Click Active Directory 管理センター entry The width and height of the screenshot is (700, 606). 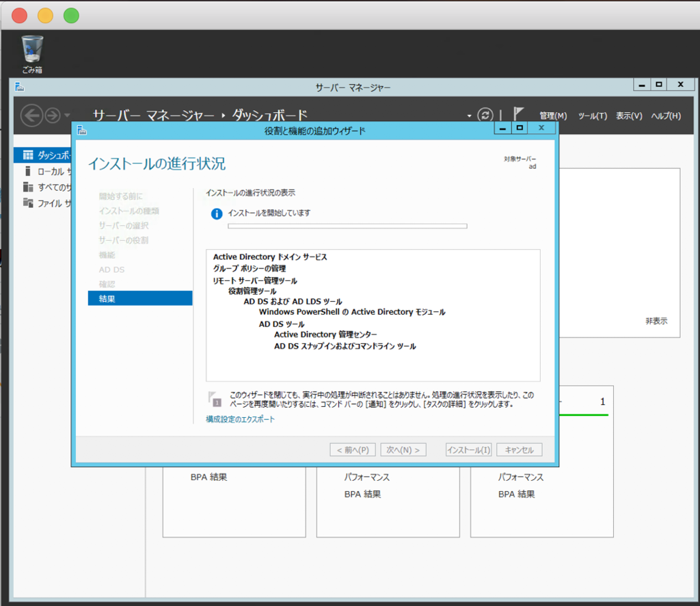click(325, 334)
